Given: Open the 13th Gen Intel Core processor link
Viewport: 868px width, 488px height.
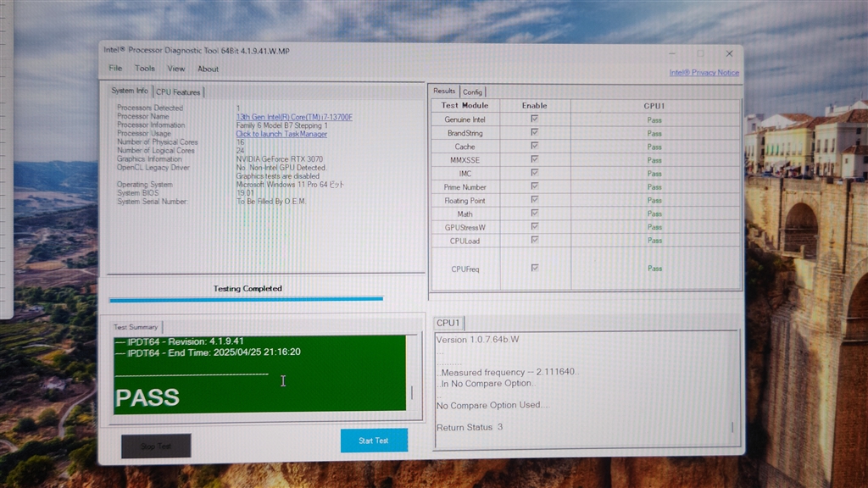Looking at the screenshot, I should [x=294, y=117].
